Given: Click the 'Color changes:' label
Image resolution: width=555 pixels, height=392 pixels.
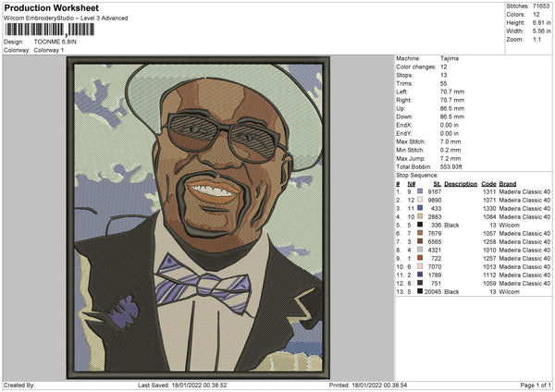Looking at the screenshot, I should coord(416,67).
